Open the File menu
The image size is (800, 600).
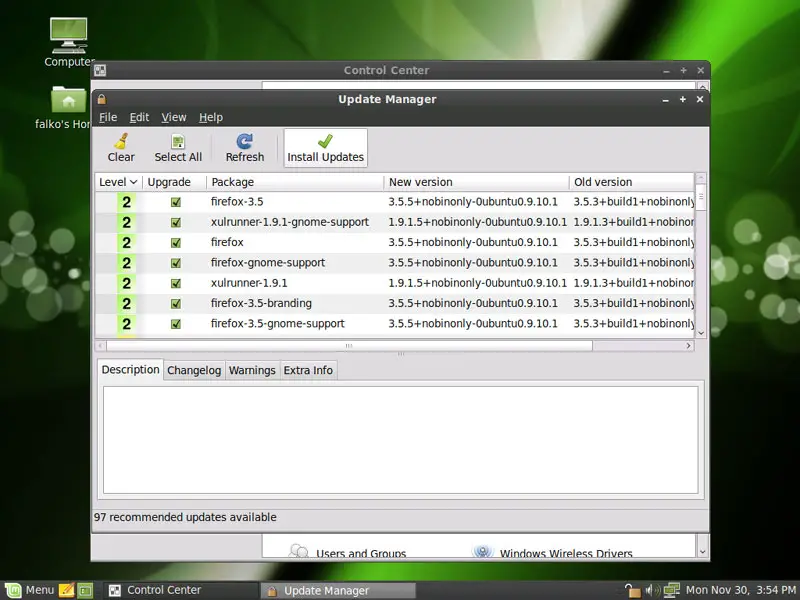tap(108, 117)
